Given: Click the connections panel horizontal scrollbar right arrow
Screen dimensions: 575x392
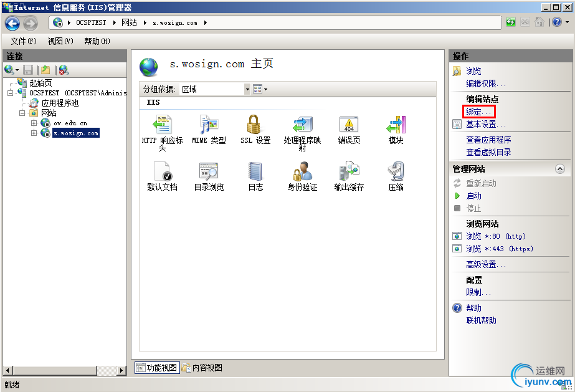Looking at the screenshot, I should click(x=121, y=370).
